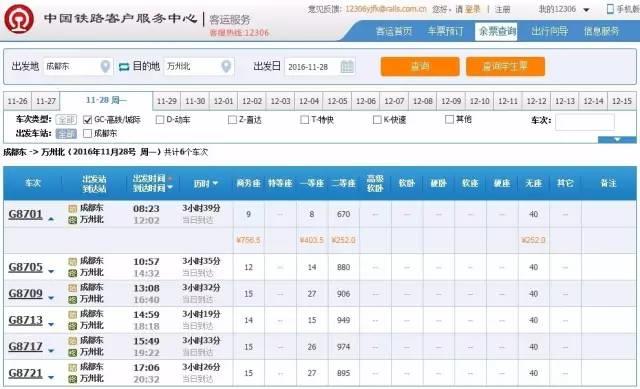Click the ¥756.5 business seat price
The width and height of the screenshot is (640, 389).
point(248,240)
